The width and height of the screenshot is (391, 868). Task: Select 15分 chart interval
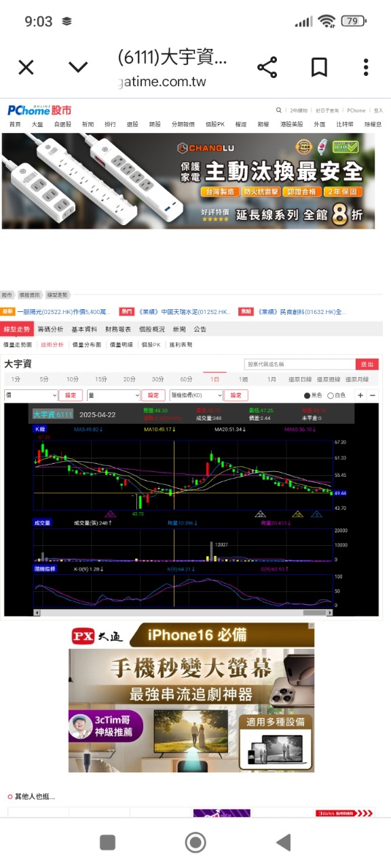click(x=101, y=379)
